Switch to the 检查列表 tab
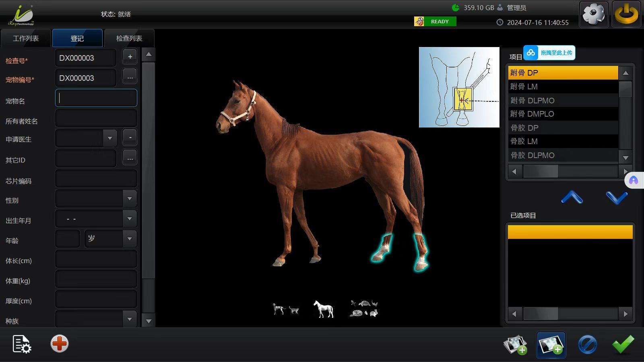Screen dimensions: 644x362 (129, 38)
